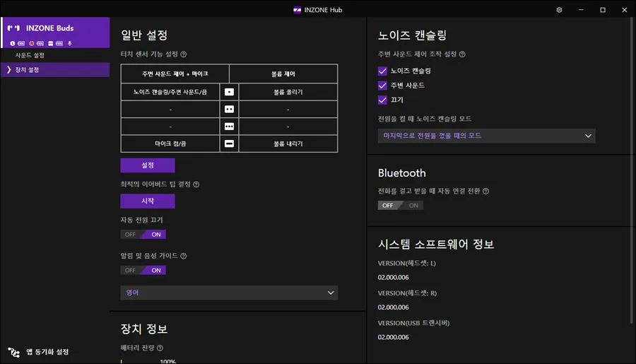Click the triple-tap gesture icon in table

click(x=229, y=127)
